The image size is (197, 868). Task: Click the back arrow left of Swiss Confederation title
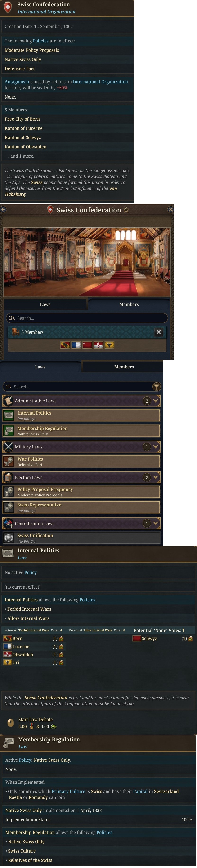tap(3, 210)
